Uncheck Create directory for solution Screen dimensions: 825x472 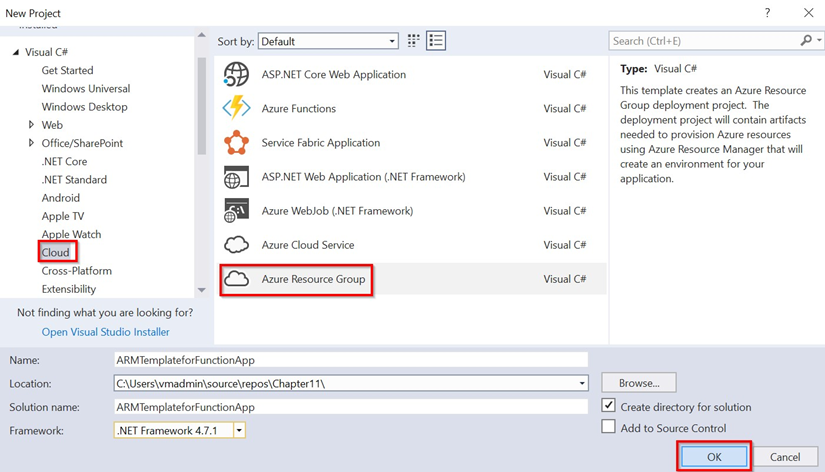click(x=609, y=406)
